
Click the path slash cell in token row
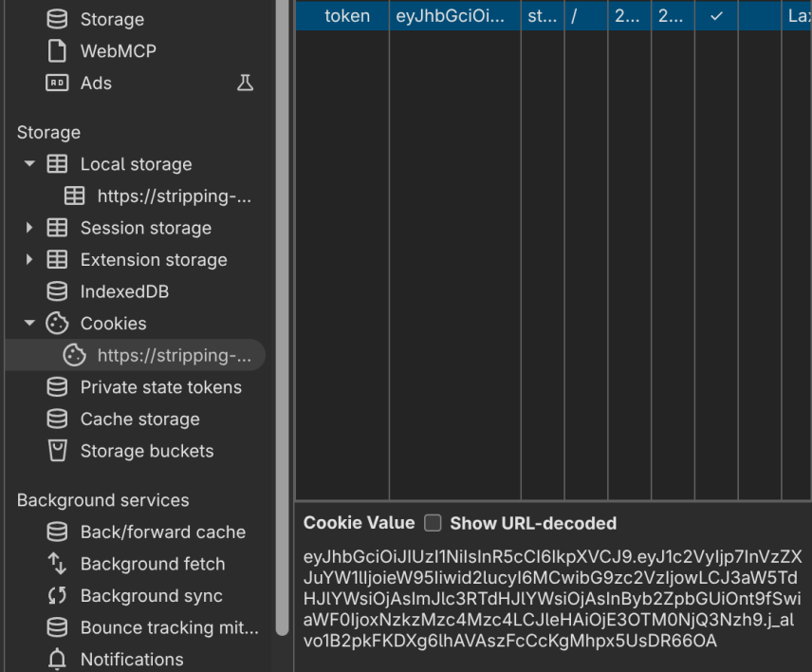coord(586,16)
